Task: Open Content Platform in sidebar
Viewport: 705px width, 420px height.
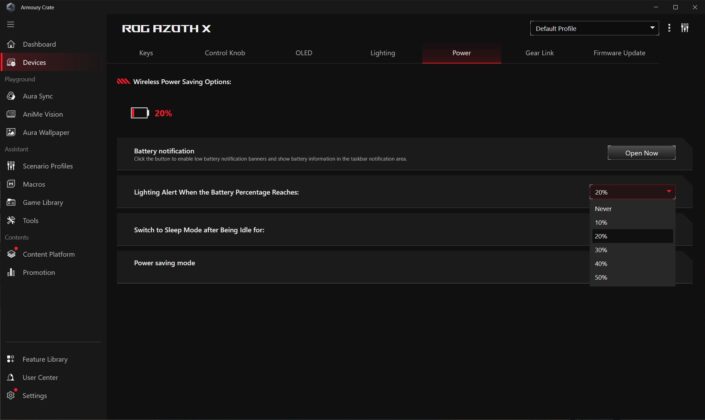Action: point(49,254)
